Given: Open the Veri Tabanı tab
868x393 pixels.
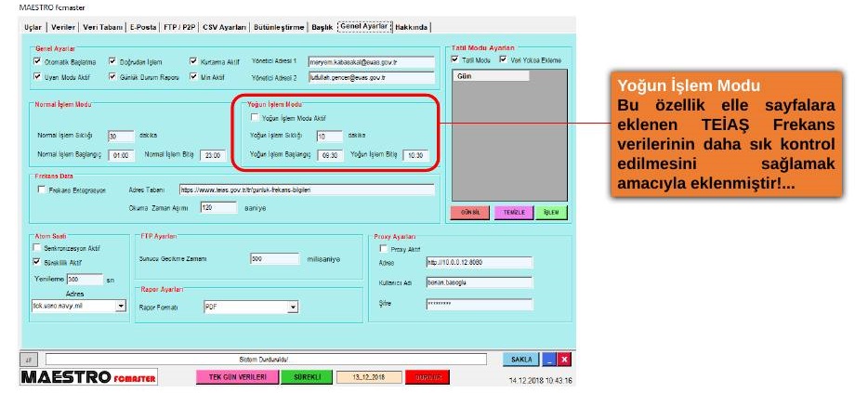Looking at the screenshot, I should coord(102,27).
